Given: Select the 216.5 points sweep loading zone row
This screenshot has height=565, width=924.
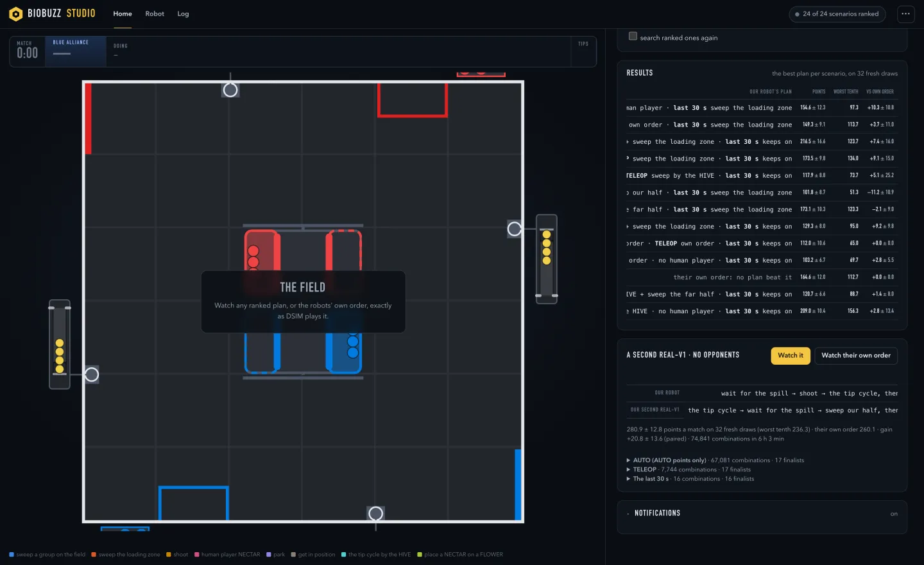Looking at the screenshot, I should [760, 142].
